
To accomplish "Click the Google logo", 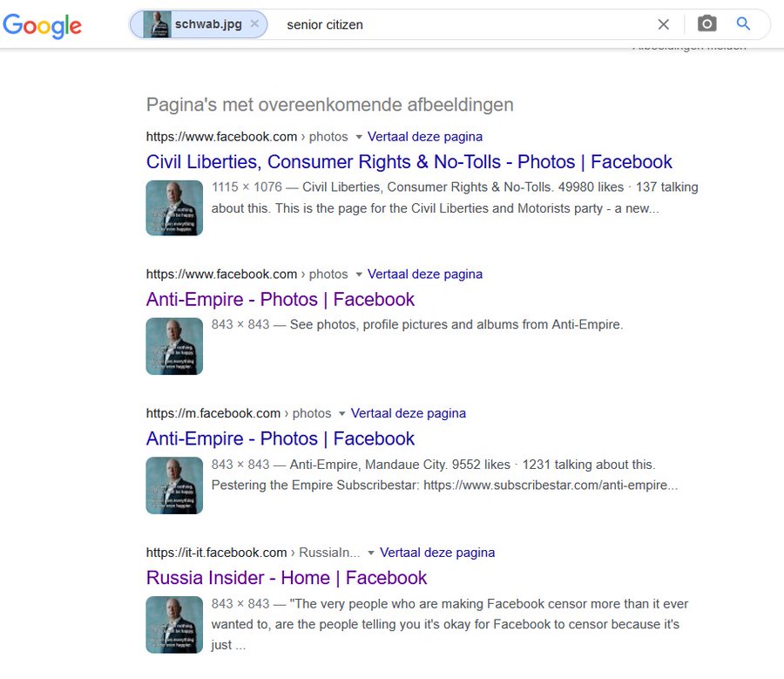I will 42,25.
